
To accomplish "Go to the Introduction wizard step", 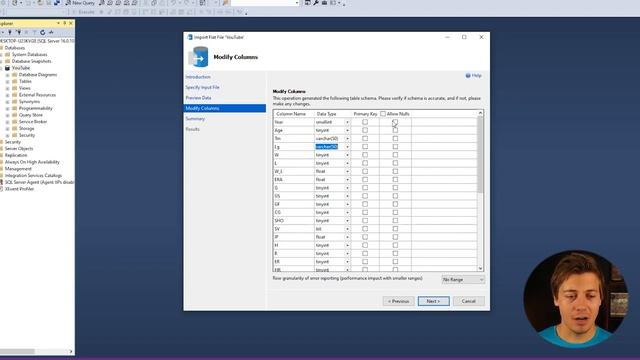I will [x=198, y=77].
